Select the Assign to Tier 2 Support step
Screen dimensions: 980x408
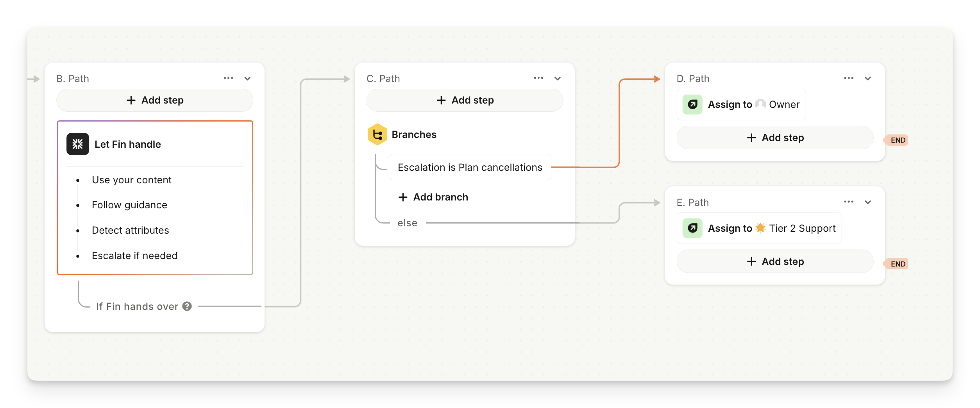tap(759, 228)
